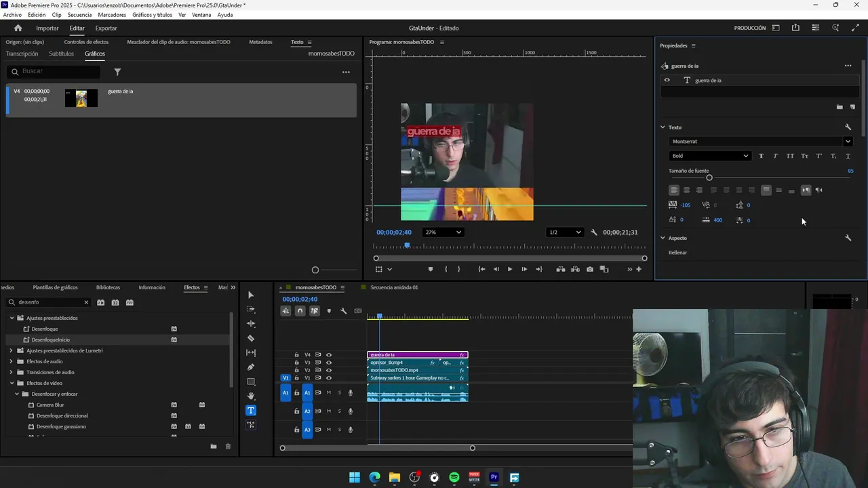The width and height of the screenshot is (868, 488).
Task: Create new layer in Properties panel
Action: tap(852, 107)
